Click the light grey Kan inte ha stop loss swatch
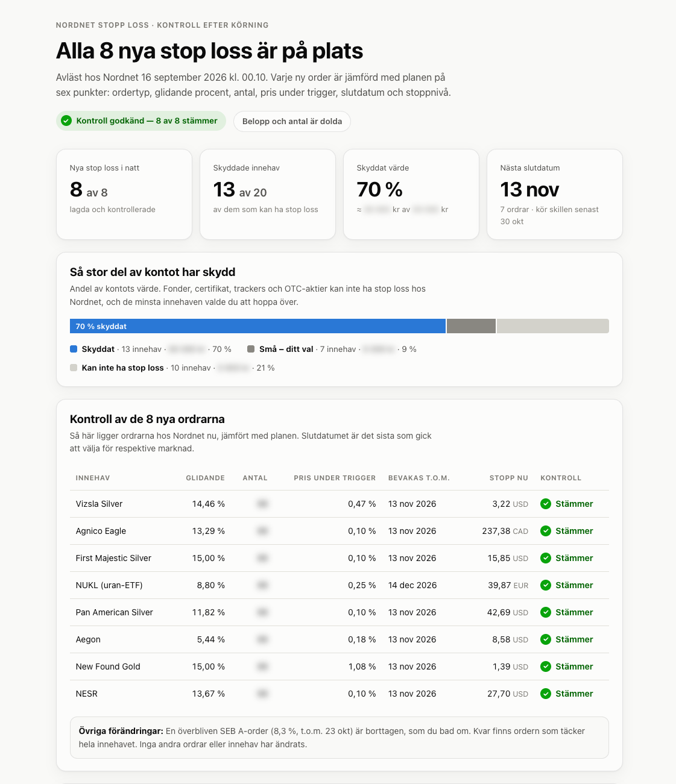Image resolution: width=676 pixels, height=784 pixels. click(74, 368)
